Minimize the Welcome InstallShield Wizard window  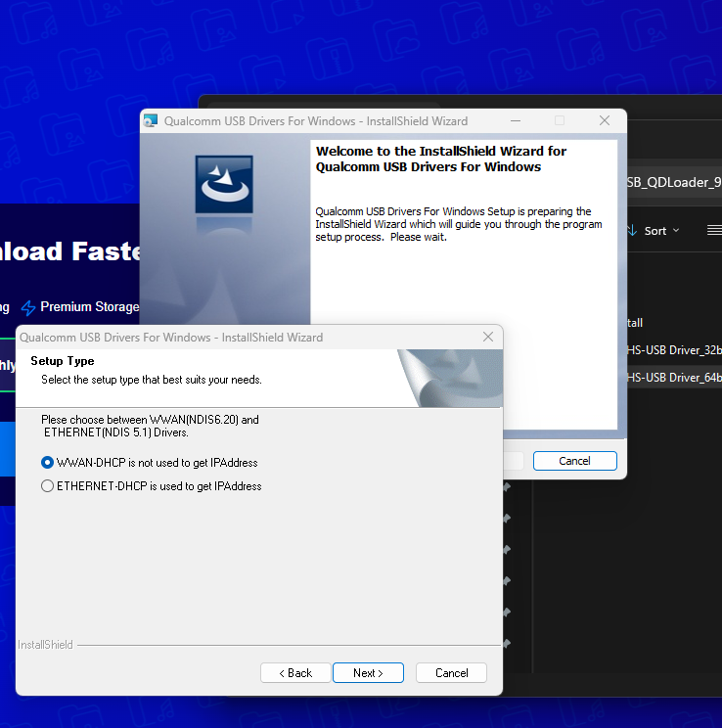click(516, 120)
